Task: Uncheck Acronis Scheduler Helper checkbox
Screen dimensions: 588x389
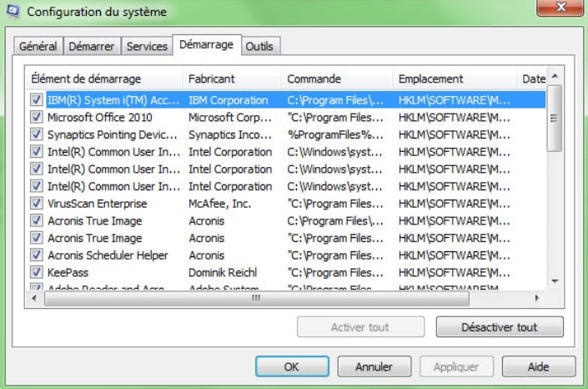Action: [x=37, y=255]
